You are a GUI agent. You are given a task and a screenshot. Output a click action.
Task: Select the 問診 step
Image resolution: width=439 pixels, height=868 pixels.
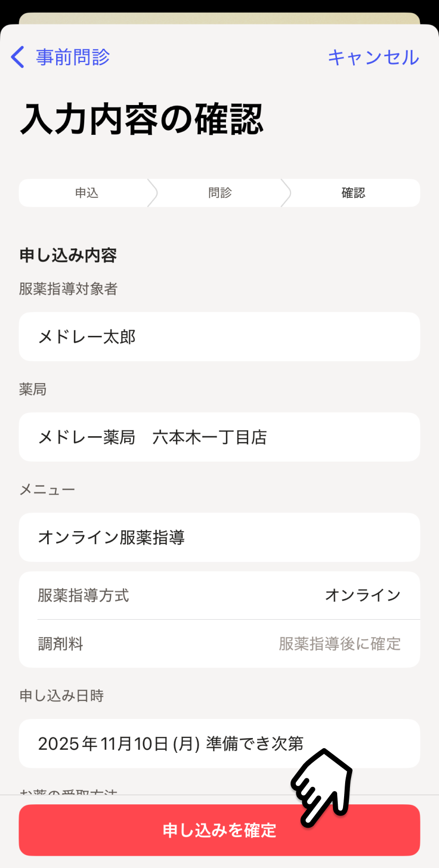click(x=219, y=193)
